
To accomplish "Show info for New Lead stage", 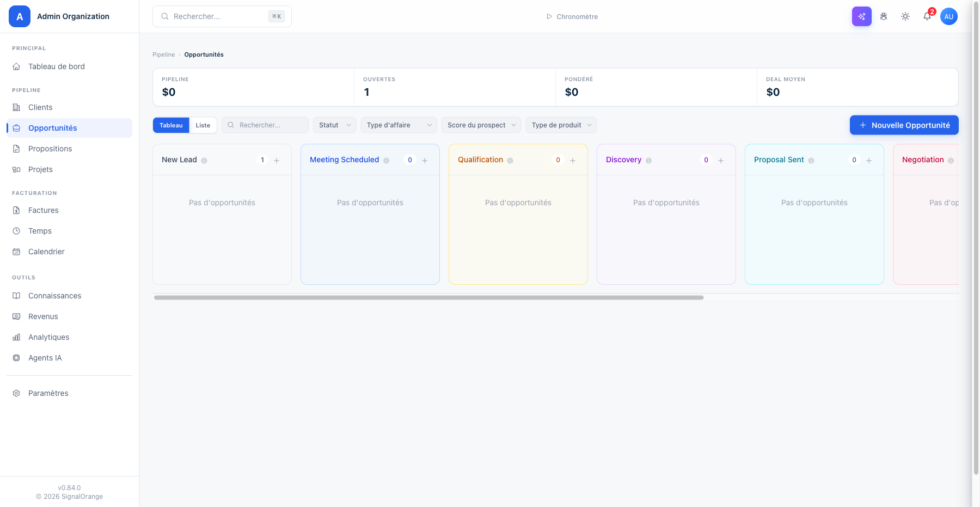I will point(204,161).
